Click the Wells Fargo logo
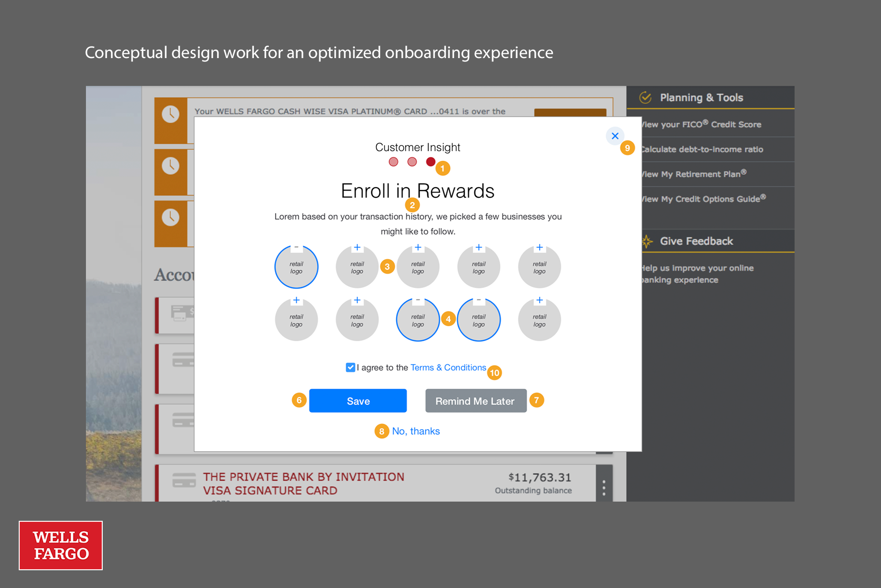Screen dimensions: 881x588 (60, 545)
